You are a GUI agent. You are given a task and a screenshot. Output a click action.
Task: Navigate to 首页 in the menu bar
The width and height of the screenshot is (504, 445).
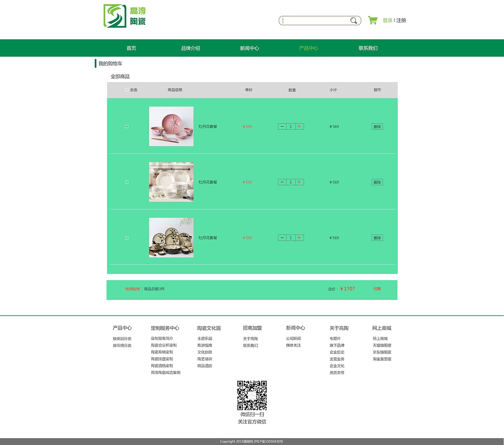(x=131, y=48)
